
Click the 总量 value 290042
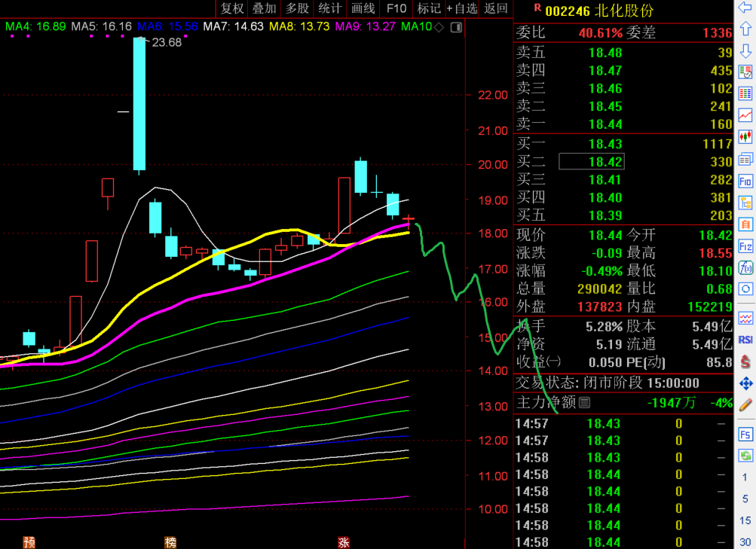click(x=599, y=288)
